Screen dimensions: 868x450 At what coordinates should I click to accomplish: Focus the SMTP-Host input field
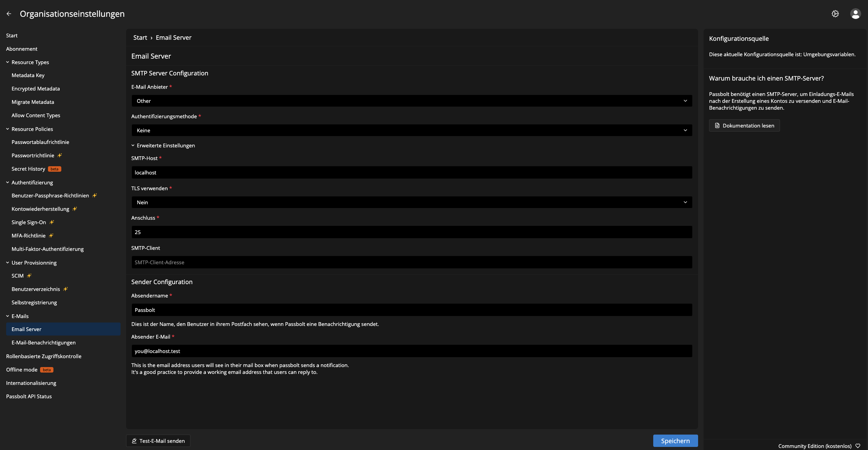point(412,172)
